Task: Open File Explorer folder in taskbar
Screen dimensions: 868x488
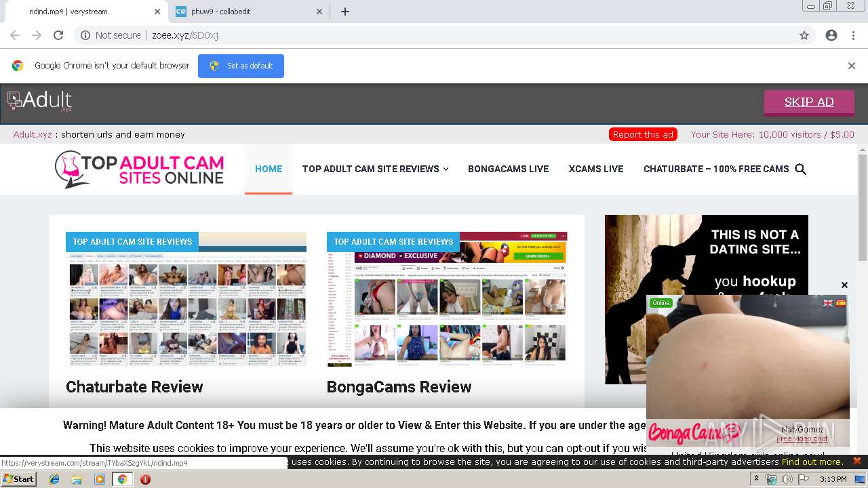Action: [77, 479]
